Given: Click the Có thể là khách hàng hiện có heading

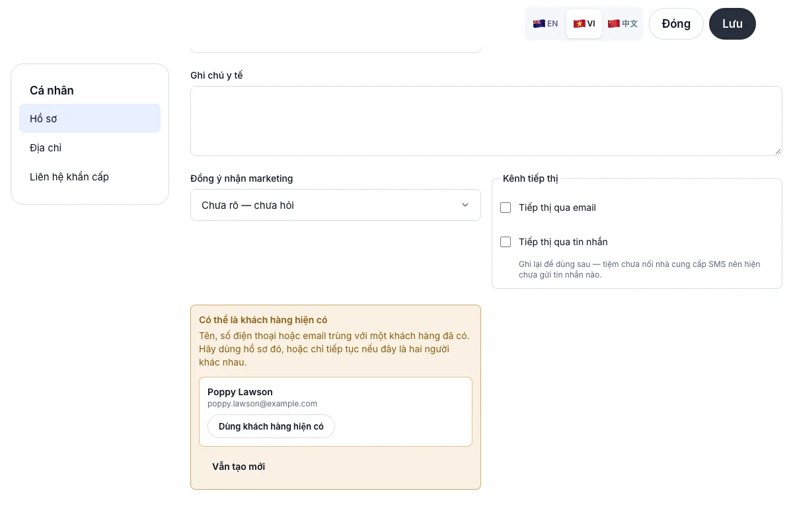Looking at the screenshot, I should coord(263,320).
